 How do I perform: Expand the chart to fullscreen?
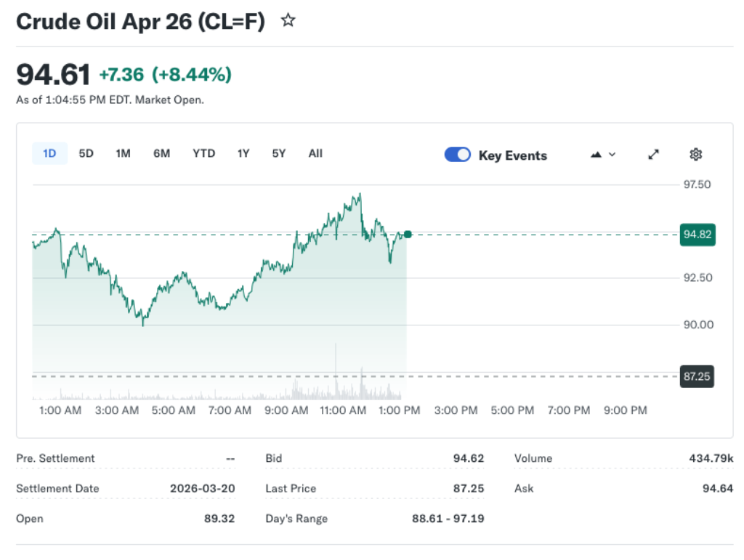652,154
